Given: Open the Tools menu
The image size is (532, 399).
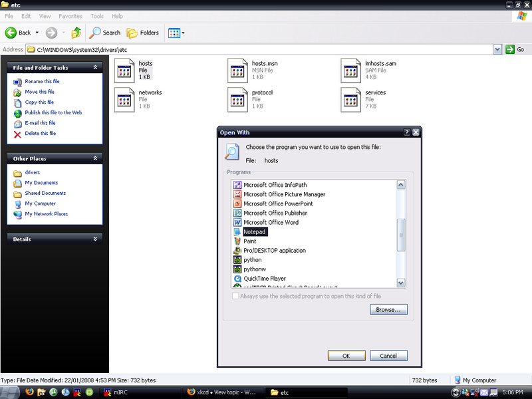Looking at the screenshot, I should pos(97,16).
